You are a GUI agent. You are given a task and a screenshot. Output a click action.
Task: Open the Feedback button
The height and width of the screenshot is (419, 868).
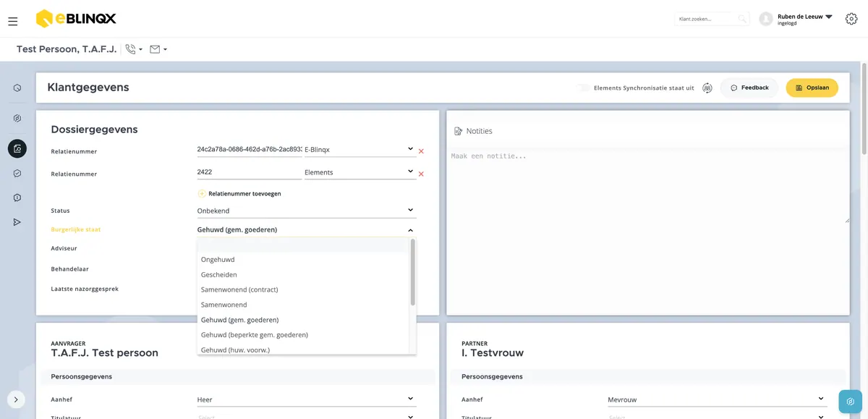coord(749,88)
